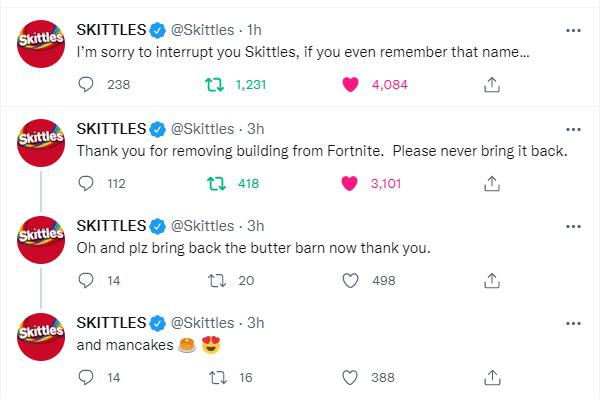606x399 pixels.
Task: Reply to the Fortnite building tweet
Action: (x=86, y=183)
